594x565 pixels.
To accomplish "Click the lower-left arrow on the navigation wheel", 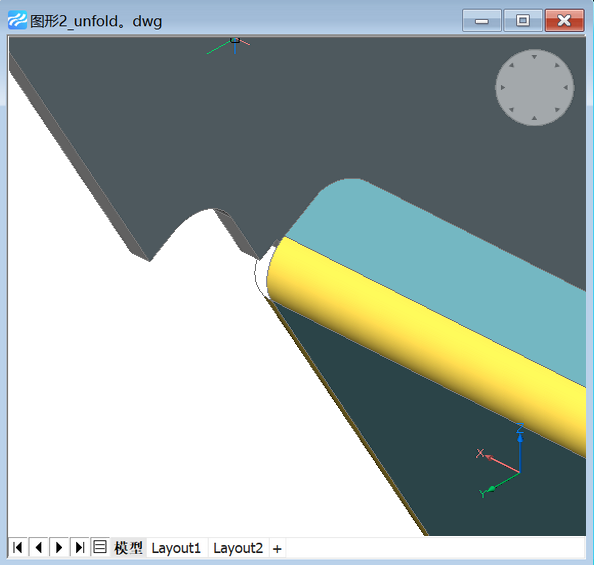I will point(511,110).
